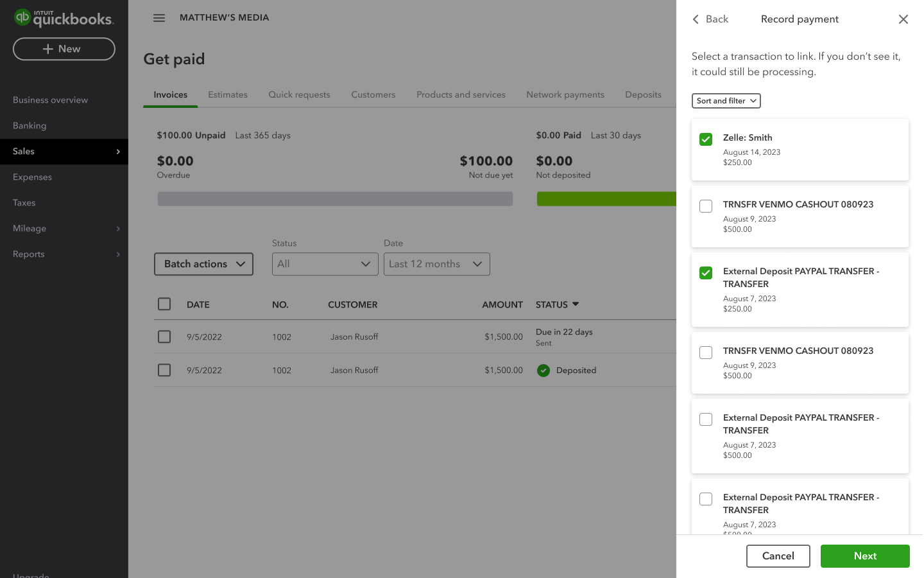Viewport: 924px width, 578px height.
Task: Switch to the Invoices tab
Action: point(171,94)
